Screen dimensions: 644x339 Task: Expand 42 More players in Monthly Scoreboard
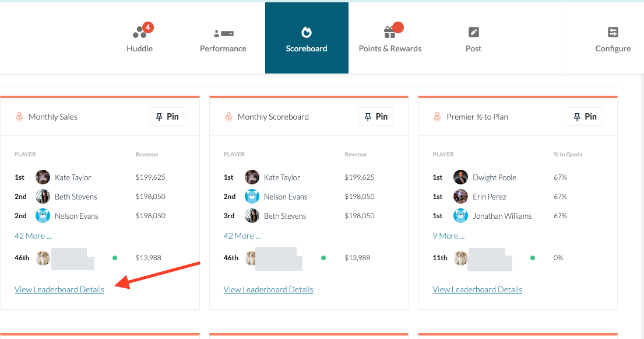click(242, 236)
